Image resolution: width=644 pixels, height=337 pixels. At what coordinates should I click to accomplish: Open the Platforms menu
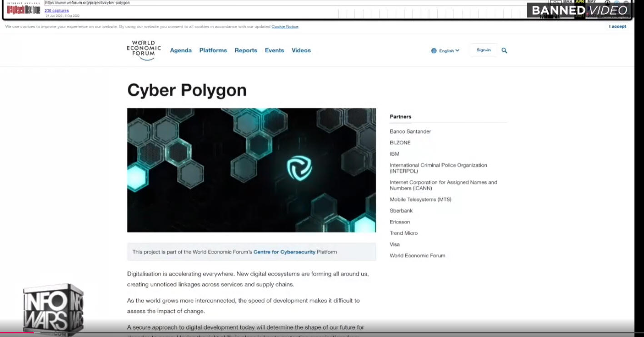pos(213,50)
